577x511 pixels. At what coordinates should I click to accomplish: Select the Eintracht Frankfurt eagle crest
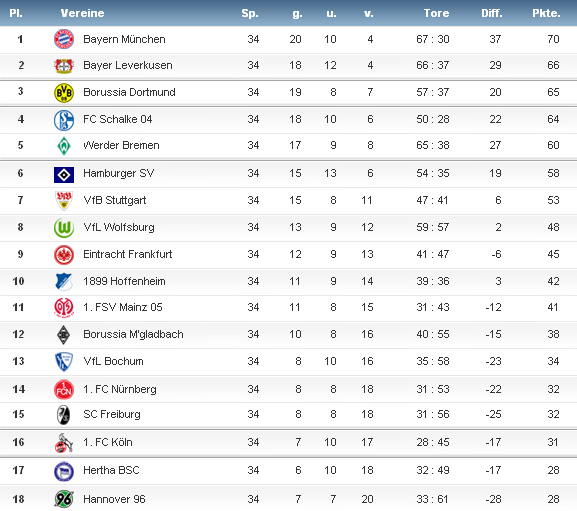[64, 255]
